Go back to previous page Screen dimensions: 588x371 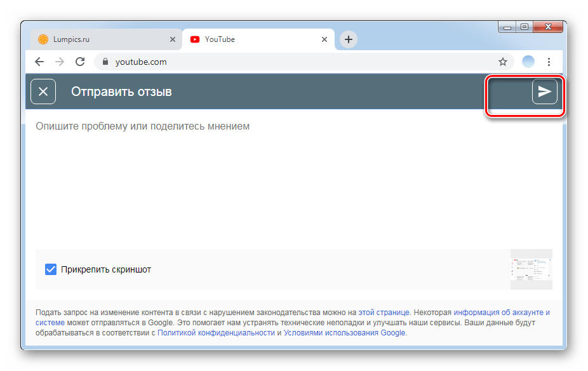[39, 62]
